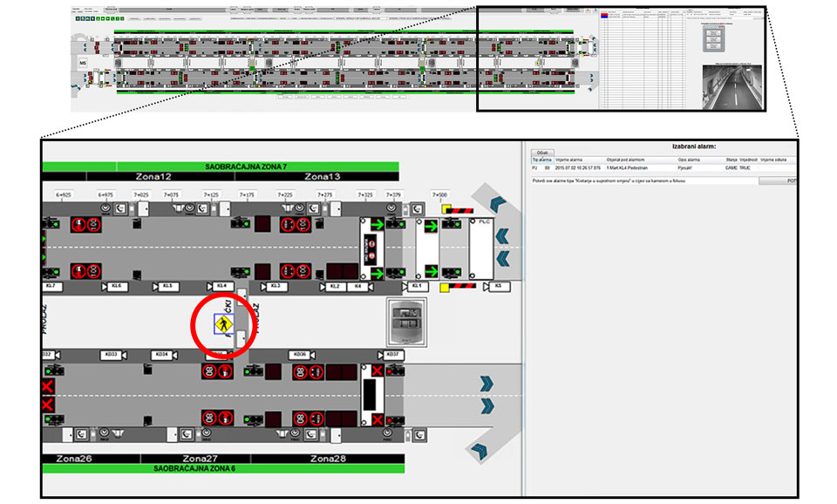Open camera KL2 feed
The width and height of the screenshot is (837, 504).
(x=335, y=287)
